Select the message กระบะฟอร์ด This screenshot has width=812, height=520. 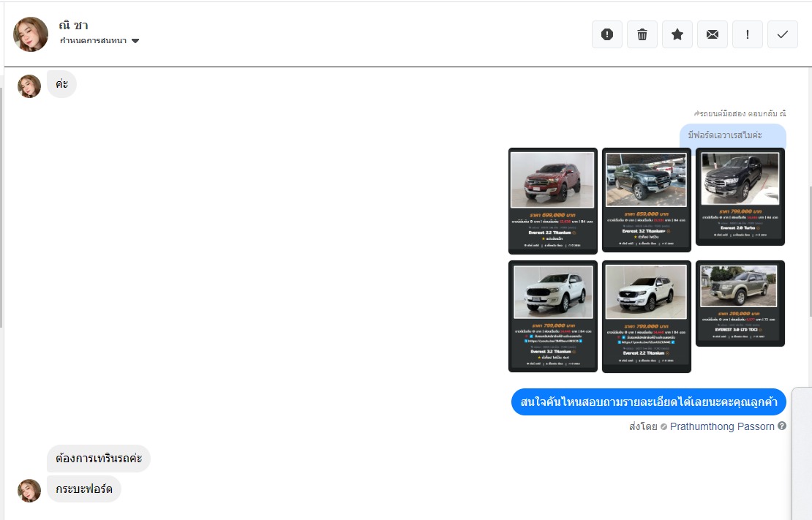coord(84,489)
